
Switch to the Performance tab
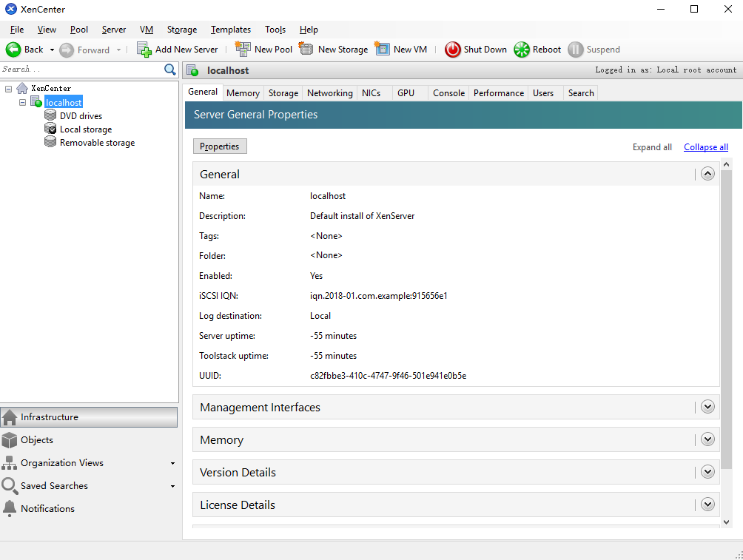click(499, 93)
